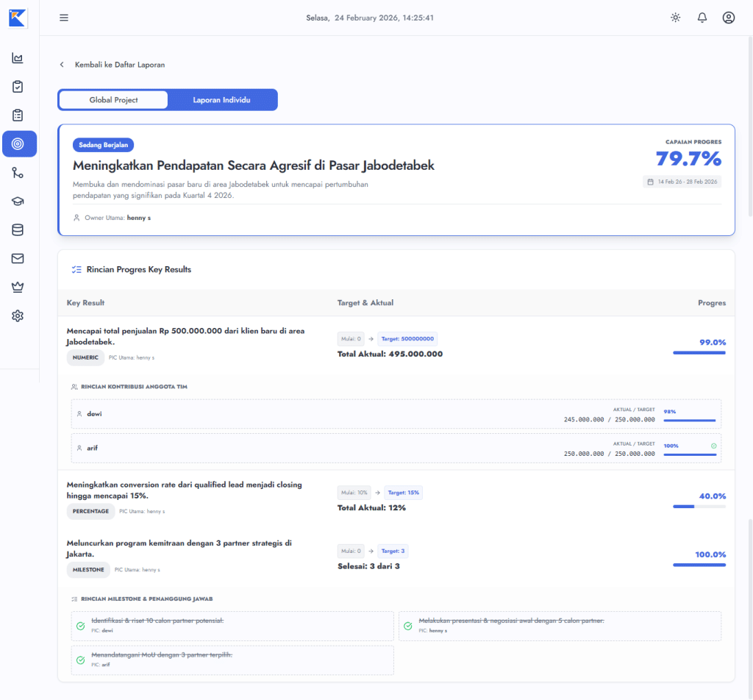The width and height of the screenshot is (753, 700).
Task: Click the owner person icon
Action: 76,218
